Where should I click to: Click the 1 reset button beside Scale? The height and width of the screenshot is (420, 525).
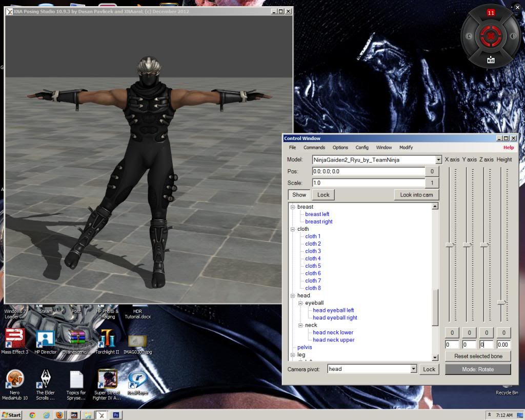click(432, 183)
